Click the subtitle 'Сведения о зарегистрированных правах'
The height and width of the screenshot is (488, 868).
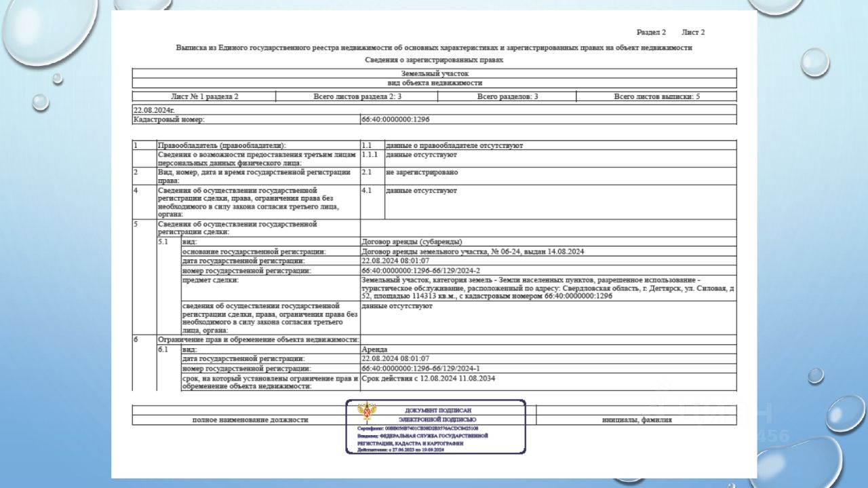click(434, 60)
